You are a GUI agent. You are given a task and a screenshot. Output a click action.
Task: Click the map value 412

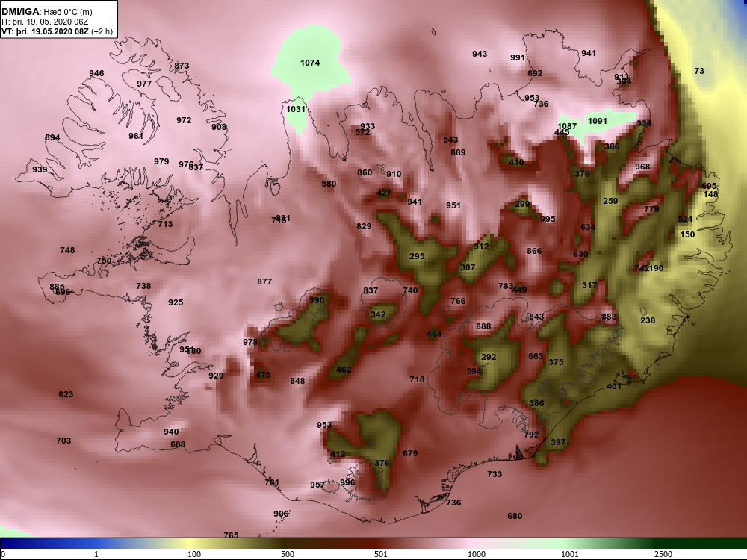point(338,454)
